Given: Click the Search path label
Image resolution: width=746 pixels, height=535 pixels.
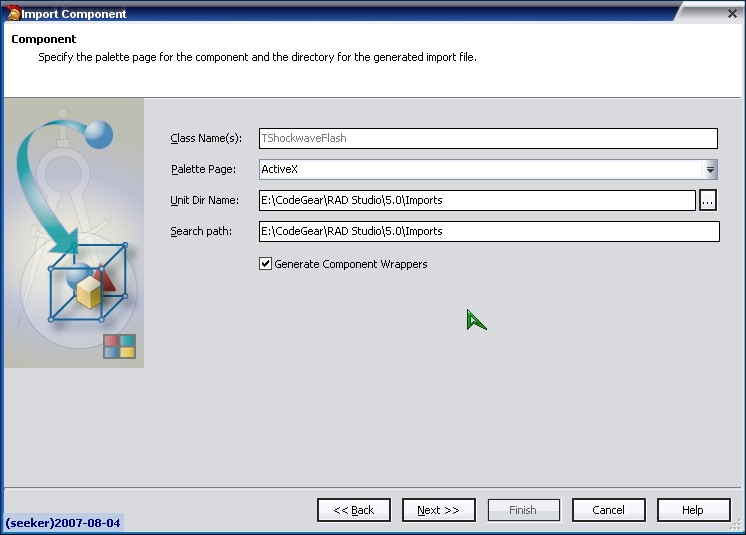Looking at the screenshot, I should (x=201, y=231).
